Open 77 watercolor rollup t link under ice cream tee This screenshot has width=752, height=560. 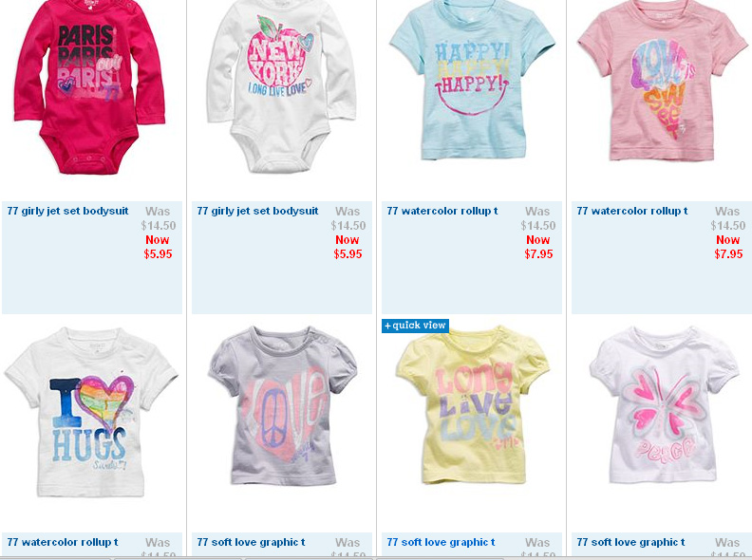[632, 211]
